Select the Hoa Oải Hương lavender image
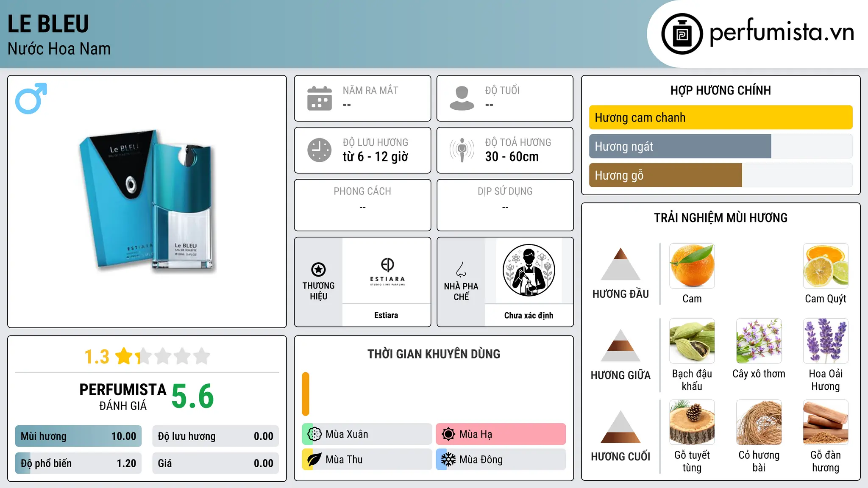 click(826, 341)
